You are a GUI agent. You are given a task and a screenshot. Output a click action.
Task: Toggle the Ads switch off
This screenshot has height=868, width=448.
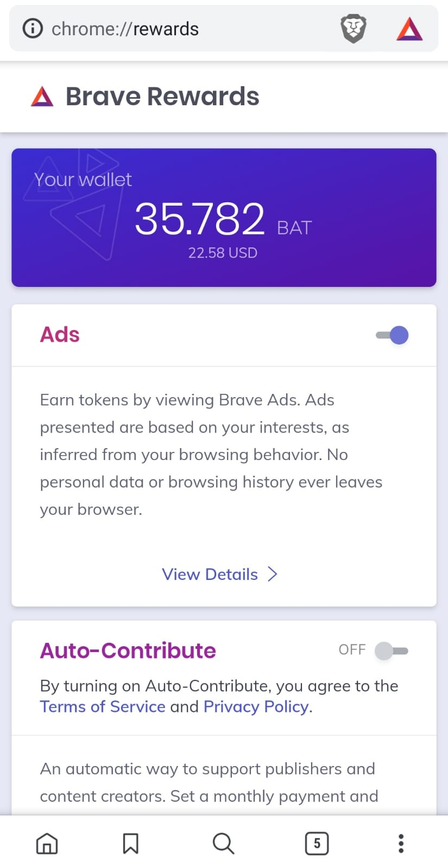click(392, 335)
